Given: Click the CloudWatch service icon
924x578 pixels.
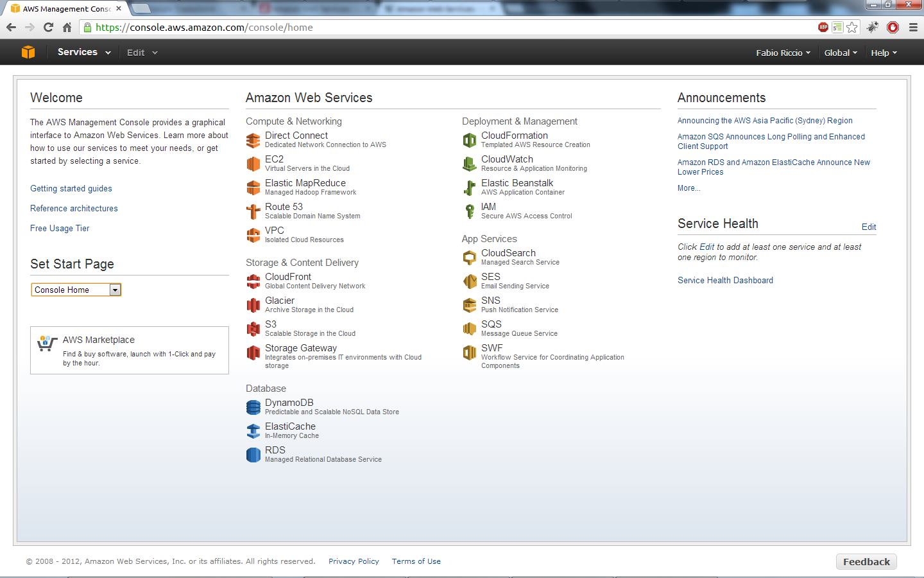Looking at the screenshot, I should tap(470, 164).
